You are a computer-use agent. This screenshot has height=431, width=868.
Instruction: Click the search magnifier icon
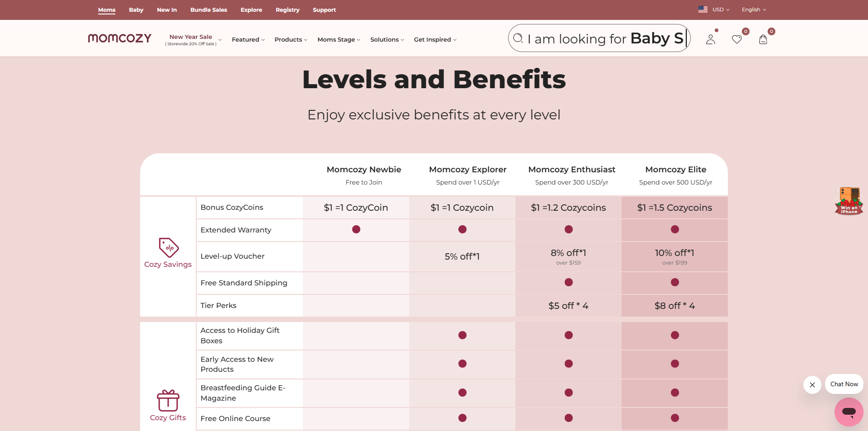518,38
